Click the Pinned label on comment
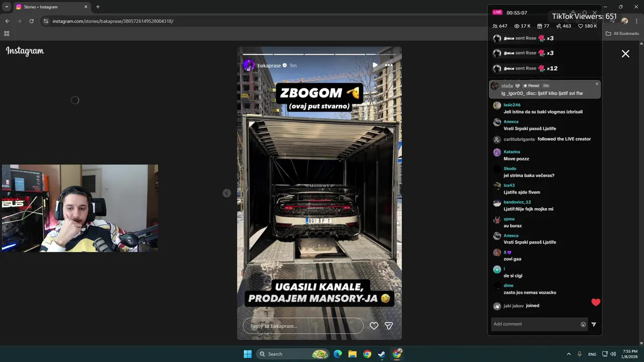Image resolution: width=644 pixels, height=362 pixels. coord(531,86)
